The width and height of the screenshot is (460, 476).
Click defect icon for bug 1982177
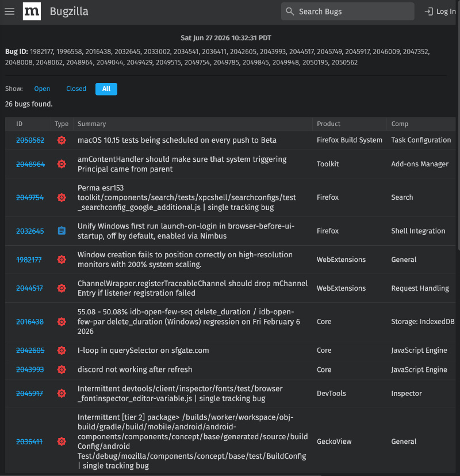pyautogui.click(x=62, y=260)
